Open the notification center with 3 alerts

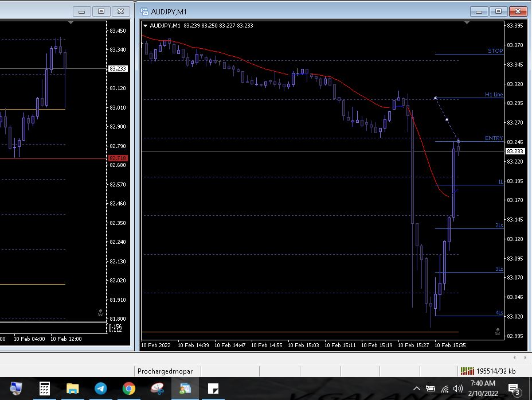click(514, 389)
